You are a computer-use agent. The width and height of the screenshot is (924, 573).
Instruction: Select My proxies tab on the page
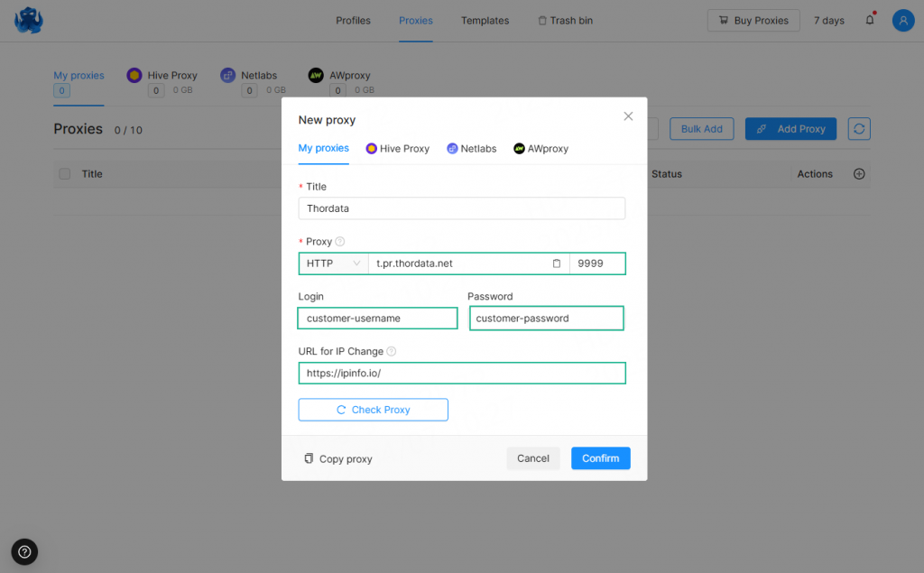coord(79,76)
